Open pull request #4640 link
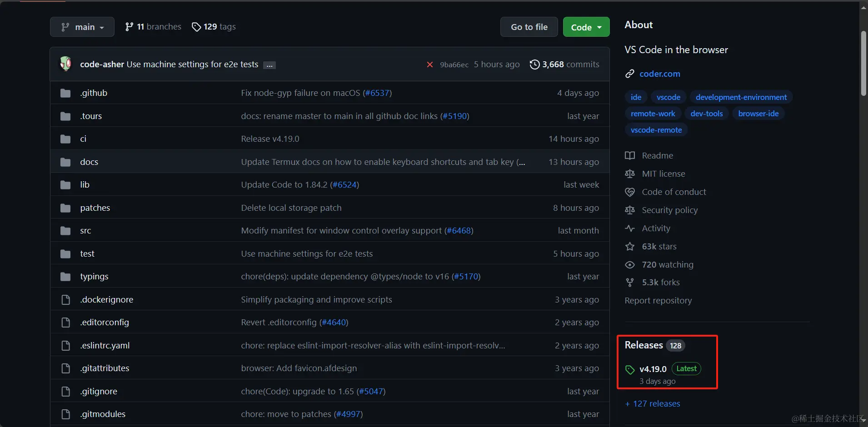Image resolution: width=868 pixels, height=427 pixels. click(x=334, y=323)
